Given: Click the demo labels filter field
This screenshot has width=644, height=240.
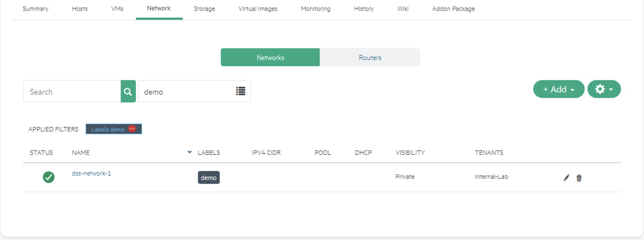Looking at the screenshot, I should pyautogui.click(x=186, y=92).
